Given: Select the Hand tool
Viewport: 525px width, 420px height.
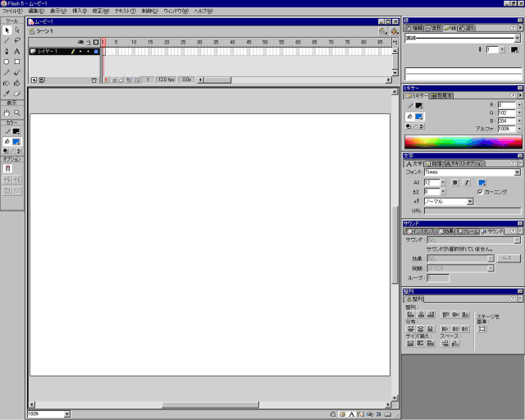Looking at the screenshot, I should (7, 112).
